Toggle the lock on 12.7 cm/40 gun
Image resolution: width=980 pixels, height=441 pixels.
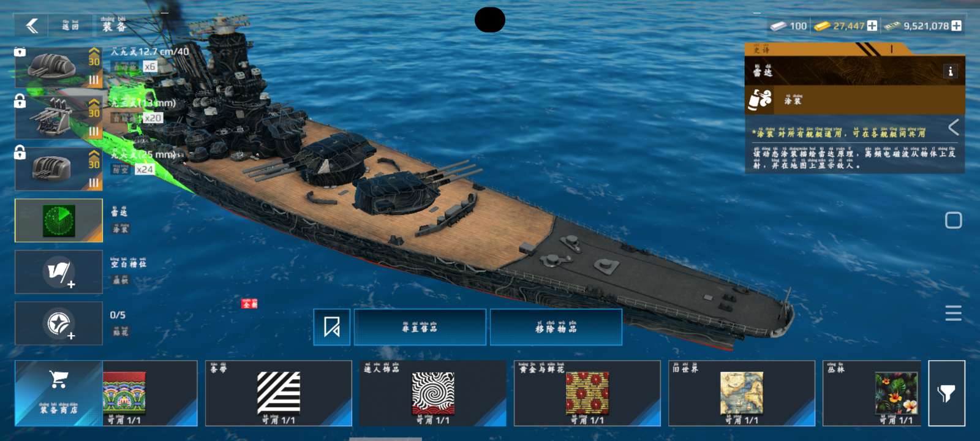coord(20,51)
